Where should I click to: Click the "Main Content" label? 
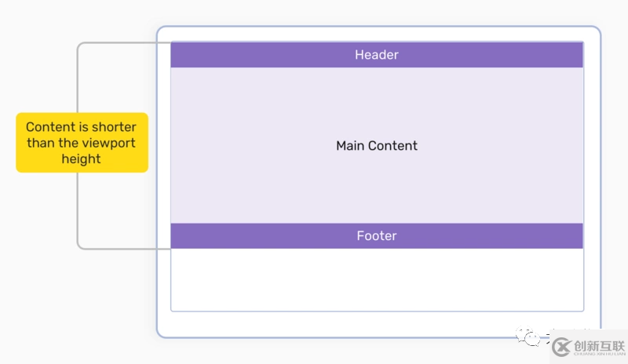377,146
